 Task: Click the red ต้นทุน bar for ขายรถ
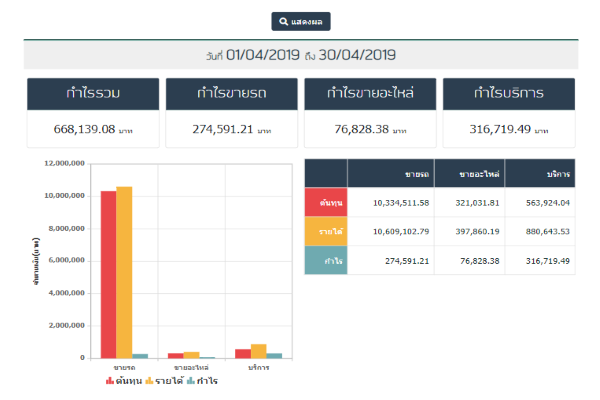pyautogui.click(x=108, y=273)
